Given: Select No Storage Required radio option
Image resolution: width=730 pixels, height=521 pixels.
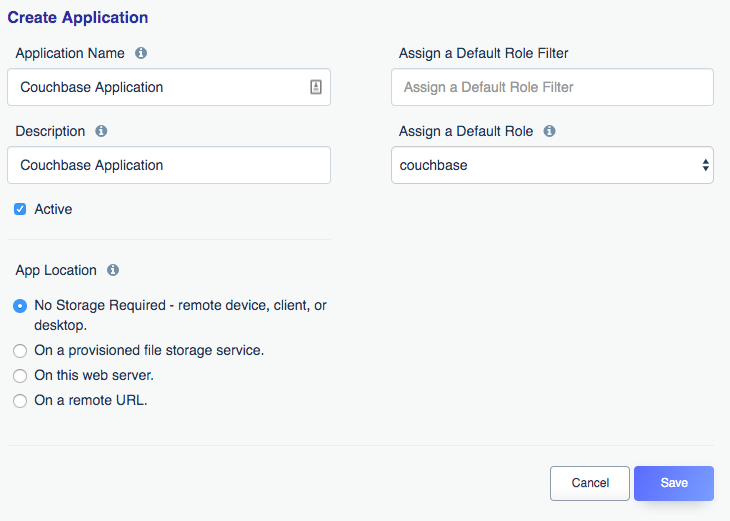Looking at the screenshot, I should [x=20, y=306].
